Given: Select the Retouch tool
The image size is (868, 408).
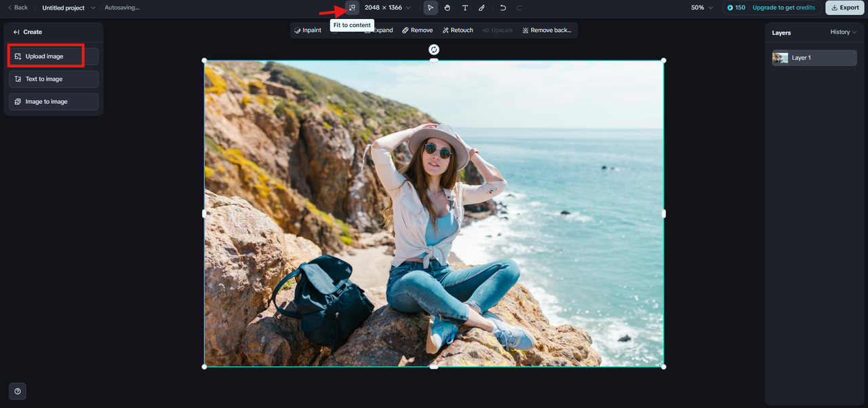Looking at the screenshot, I should point(458,30).
